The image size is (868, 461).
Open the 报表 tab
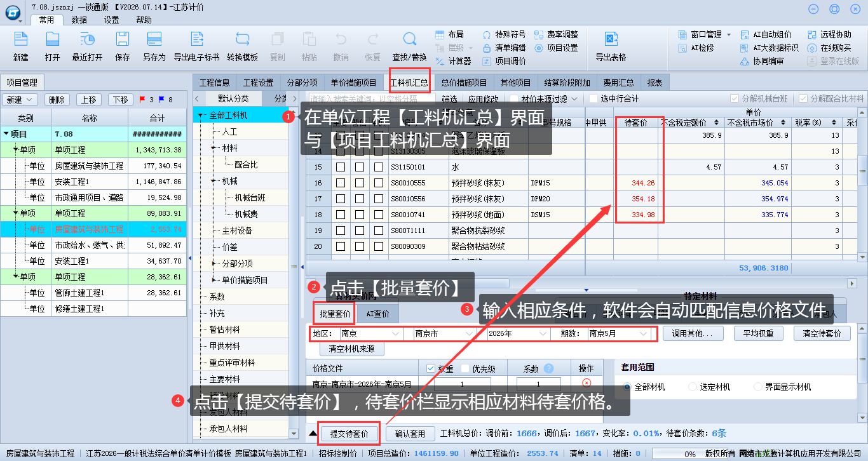click(x=655, y=83)
